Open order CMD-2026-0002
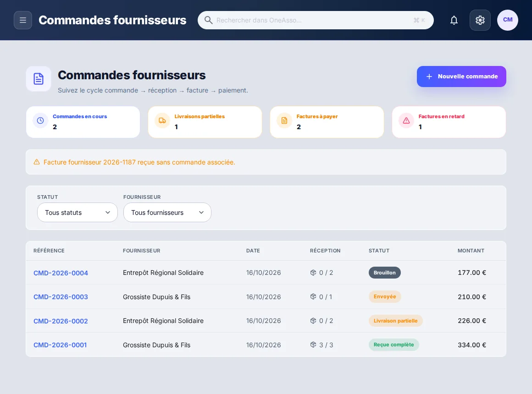 pyautogui.click(x=61, y=321)
